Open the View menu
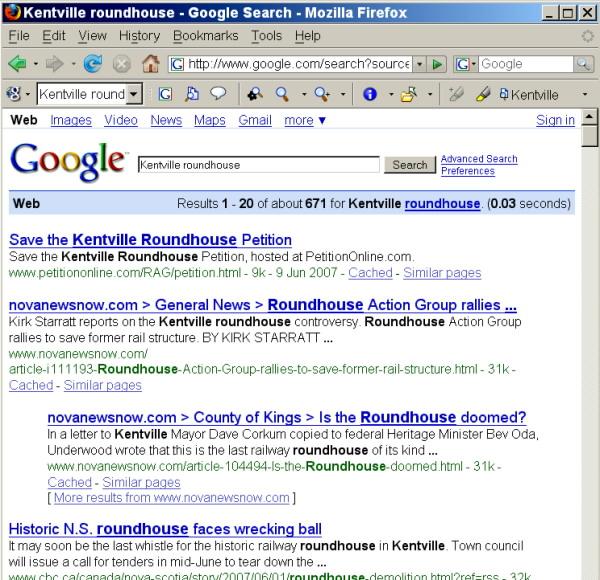 (x=93, y=36)
